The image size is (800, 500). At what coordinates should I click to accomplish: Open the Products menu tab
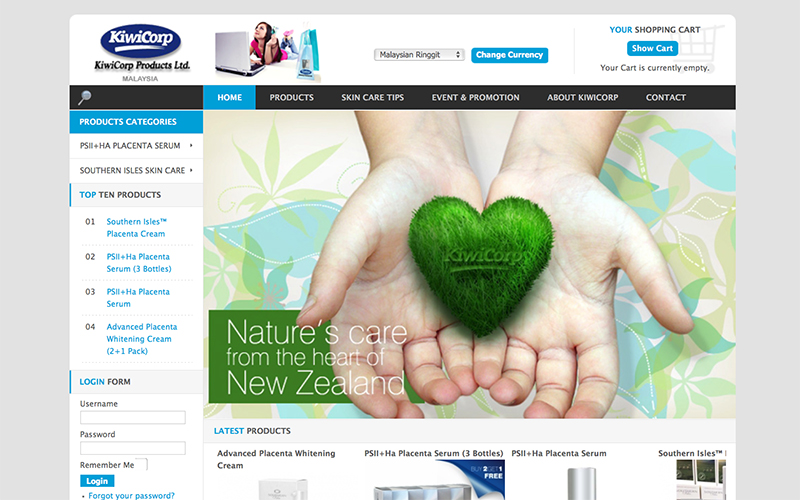[291, 98]
